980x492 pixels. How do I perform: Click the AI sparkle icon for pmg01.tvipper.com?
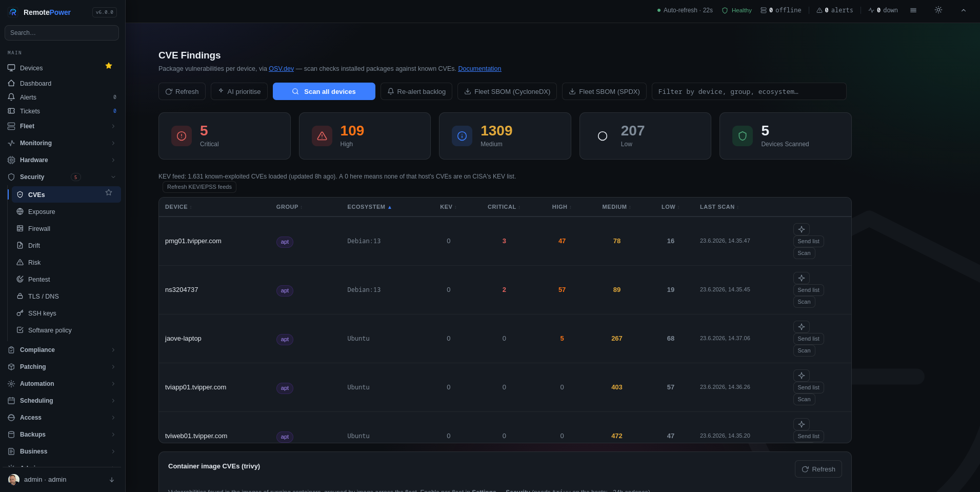pyautogui.click(x=802, y=229)
